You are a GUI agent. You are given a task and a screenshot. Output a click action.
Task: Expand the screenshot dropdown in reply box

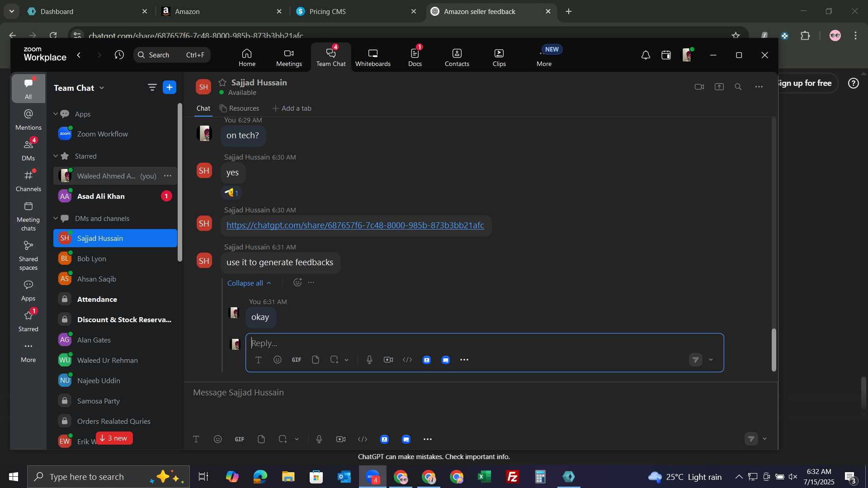tap(347, 360)
